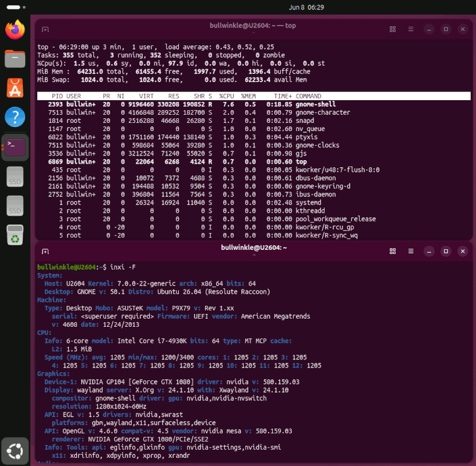Screen dimensions: 476x466
Task: Click the 'American Megatrends' vendor text
Action: (276, 316)
